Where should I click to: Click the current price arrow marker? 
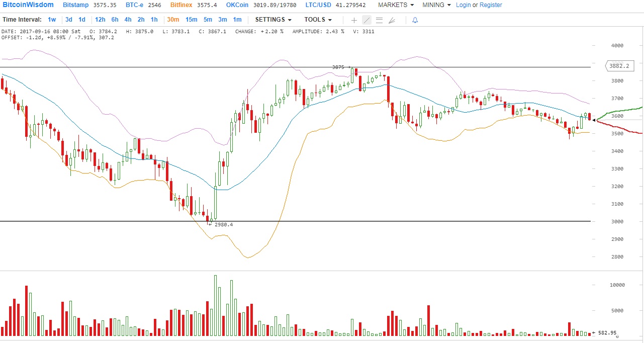click(594, 120)
